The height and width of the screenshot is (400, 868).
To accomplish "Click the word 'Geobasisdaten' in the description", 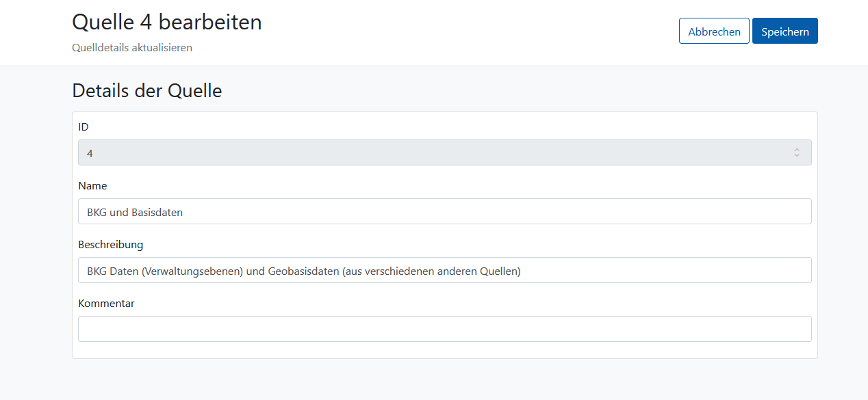I will pyautogui.click(x=303, y=271).
